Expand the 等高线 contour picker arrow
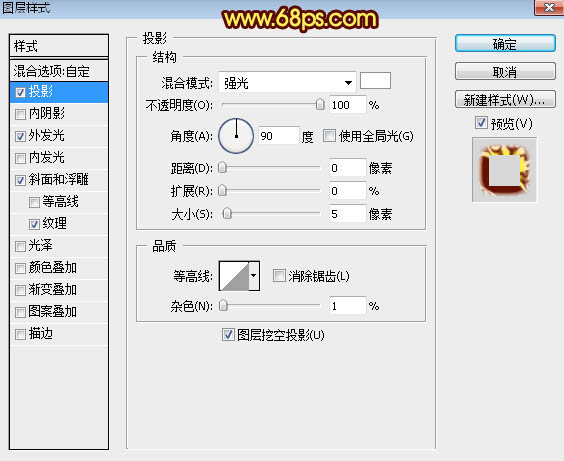 click(x=254, y=276)
